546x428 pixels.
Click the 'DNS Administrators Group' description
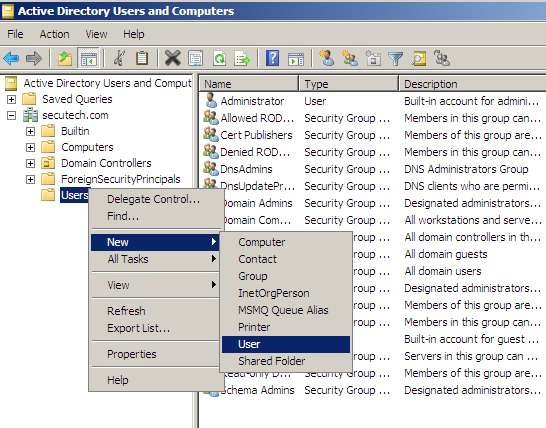pyautogui.click(x=466, y=169)
